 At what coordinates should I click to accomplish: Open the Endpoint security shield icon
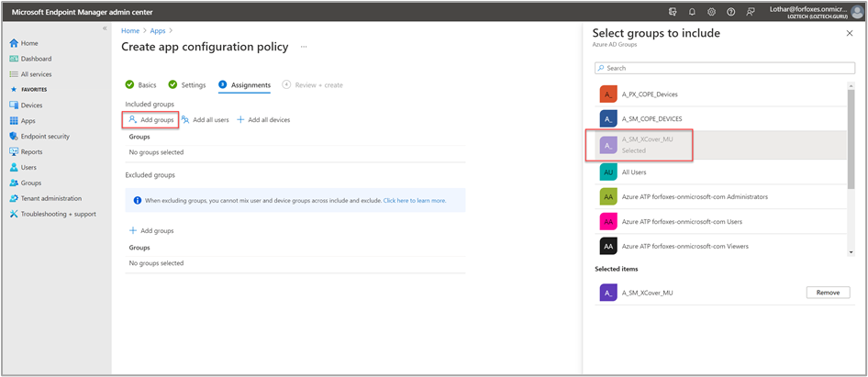pos(14,136)
